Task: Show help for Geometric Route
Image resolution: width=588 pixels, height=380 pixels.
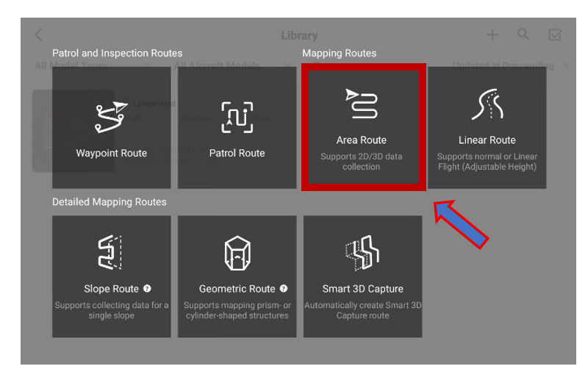Action: coord(284,289)
